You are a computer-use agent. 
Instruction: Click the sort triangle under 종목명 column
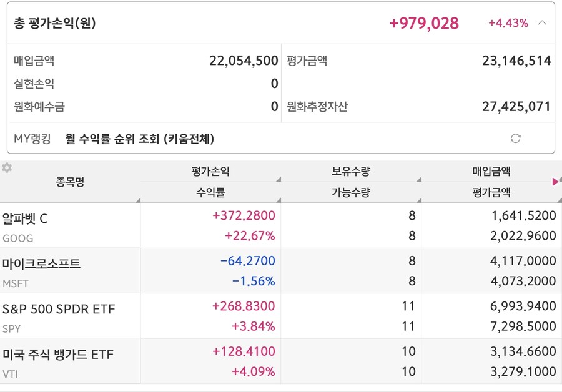tap(139, 199)
